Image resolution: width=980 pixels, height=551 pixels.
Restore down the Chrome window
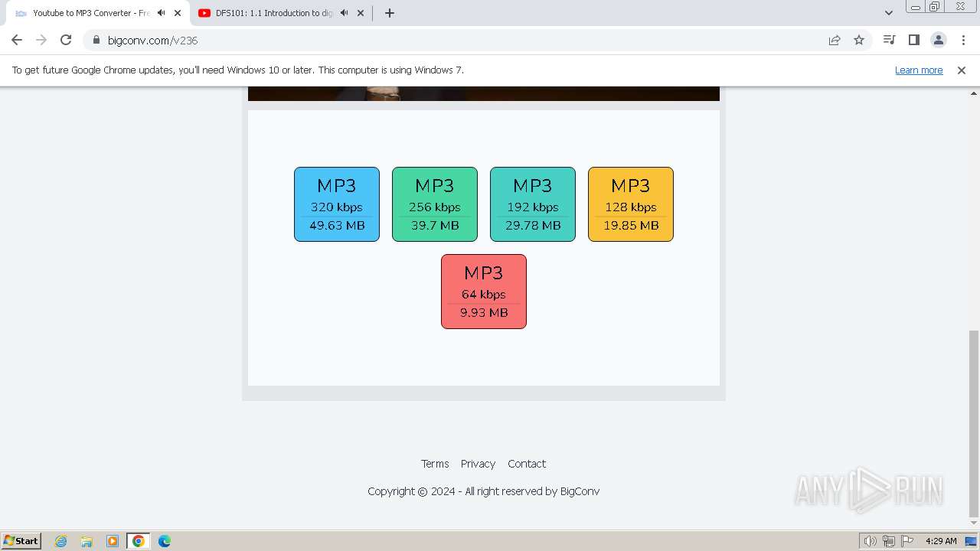(935, 6)
